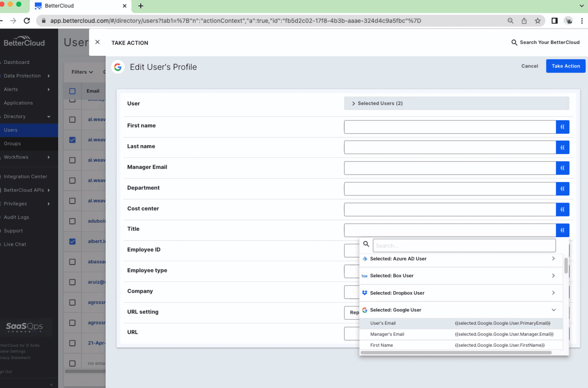This screenshot has width=588, height=388.
Task: Open Support link in sidebar
Action: (13, 231)
